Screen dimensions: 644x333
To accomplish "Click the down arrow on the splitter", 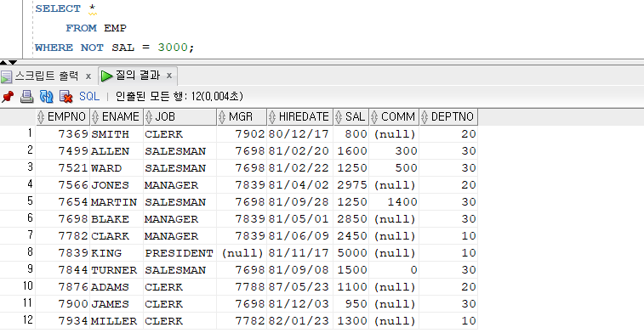I will (13, 62).
